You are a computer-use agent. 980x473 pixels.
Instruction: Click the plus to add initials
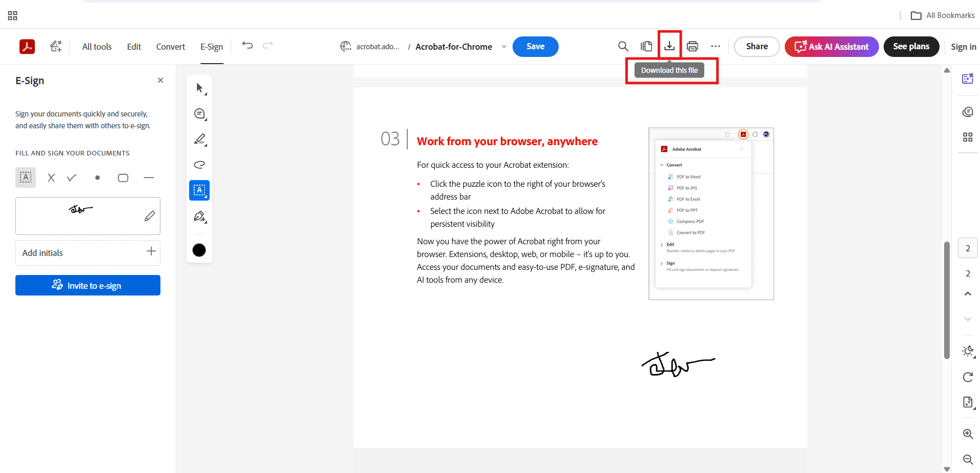(151, 251)
